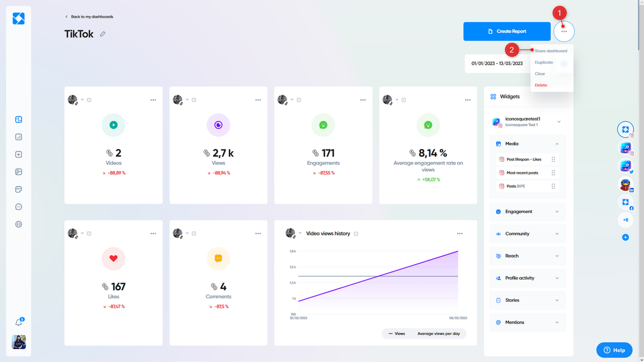Screen dimensions: 644x362
Task: Open account dropdown chevron on Likes widget
Action: click(x=83, y=233)
